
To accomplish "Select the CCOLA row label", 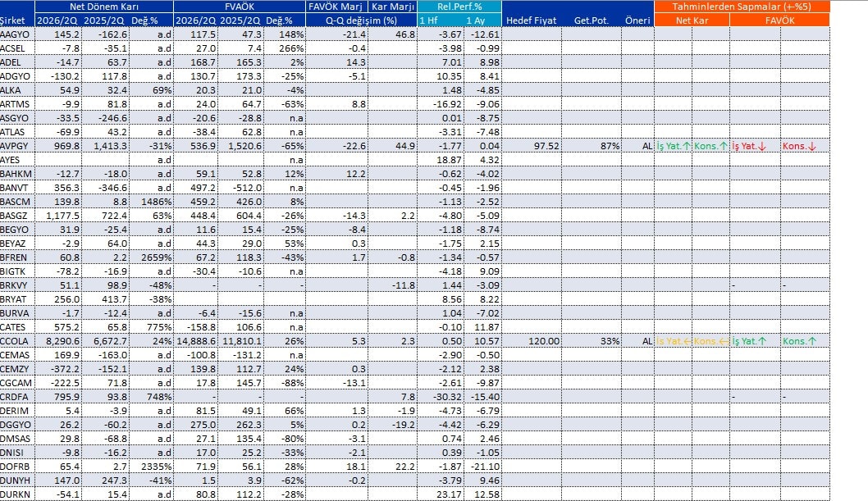I will 17,341.
